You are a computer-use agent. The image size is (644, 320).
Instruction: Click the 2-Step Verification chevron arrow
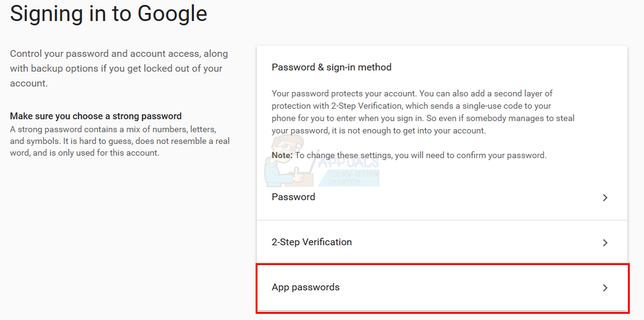pos(605,243)
